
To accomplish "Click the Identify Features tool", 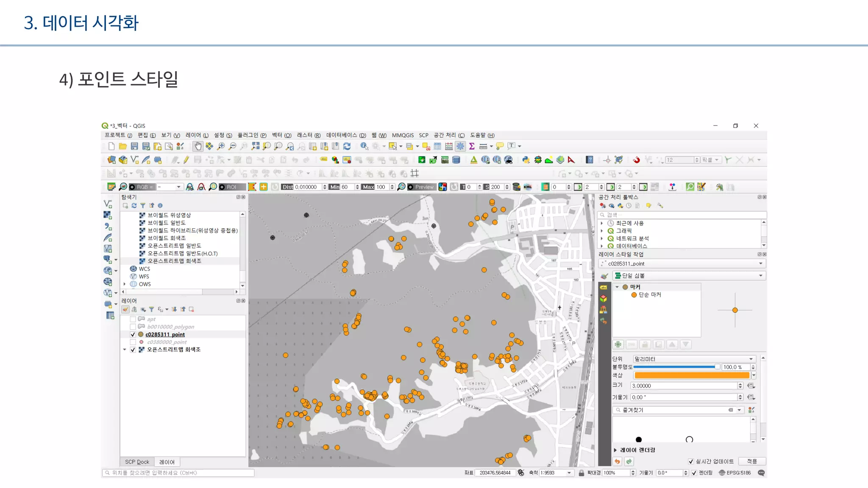I will (x=364, y=146).
